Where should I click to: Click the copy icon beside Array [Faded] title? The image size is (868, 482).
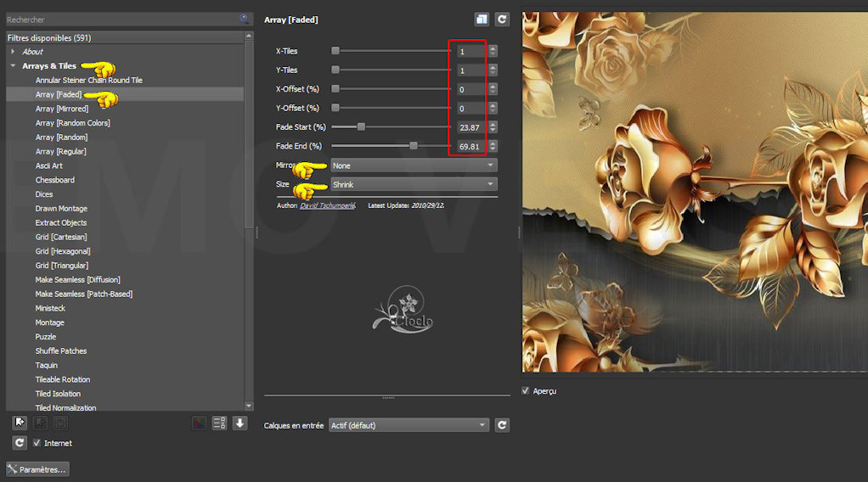pyautogui.click(x=482, y=20)
